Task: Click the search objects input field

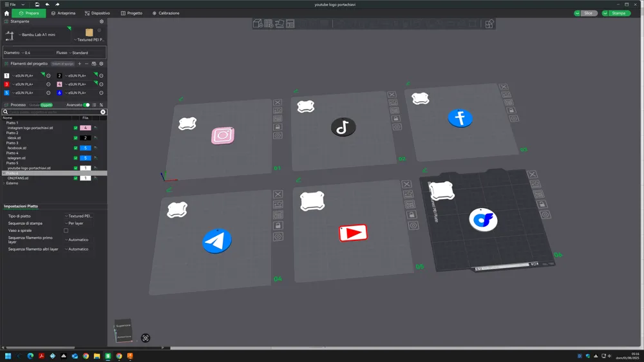Action: coord(53,112)
